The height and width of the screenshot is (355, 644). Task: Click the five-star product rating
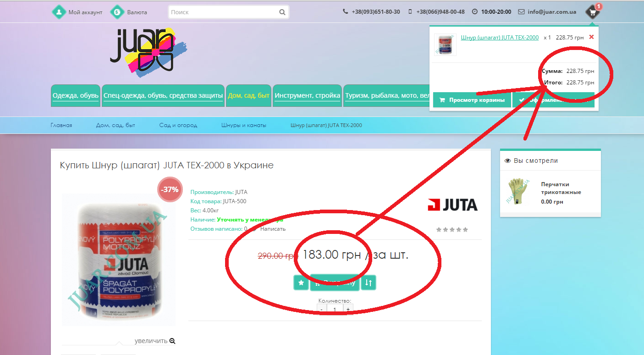pos(452,229)
